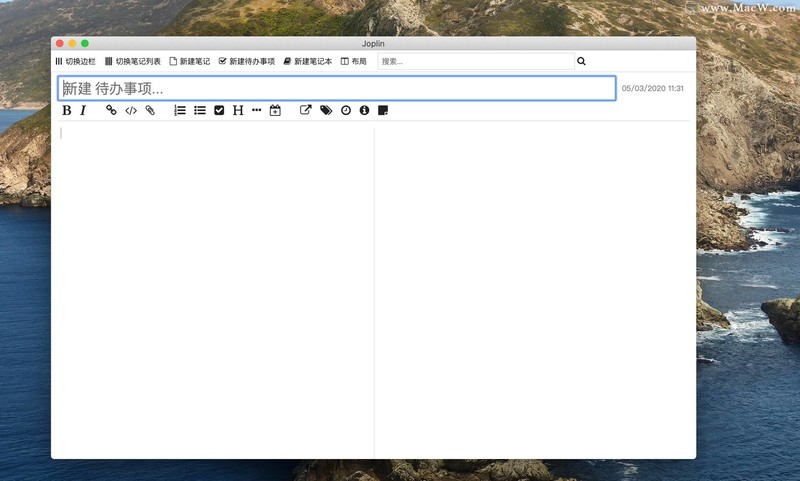
Task: Insert a hyperlink using chain icon
Action: [x=111, y=110]
